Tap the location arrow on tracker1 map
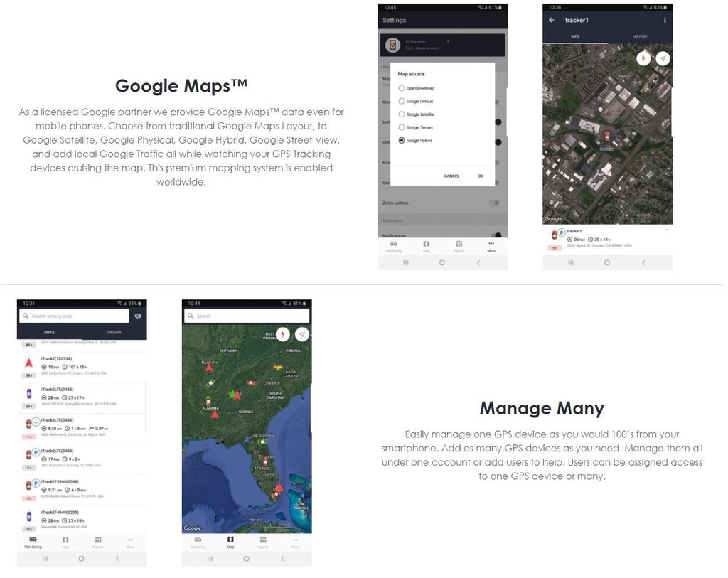 point(663,58)
